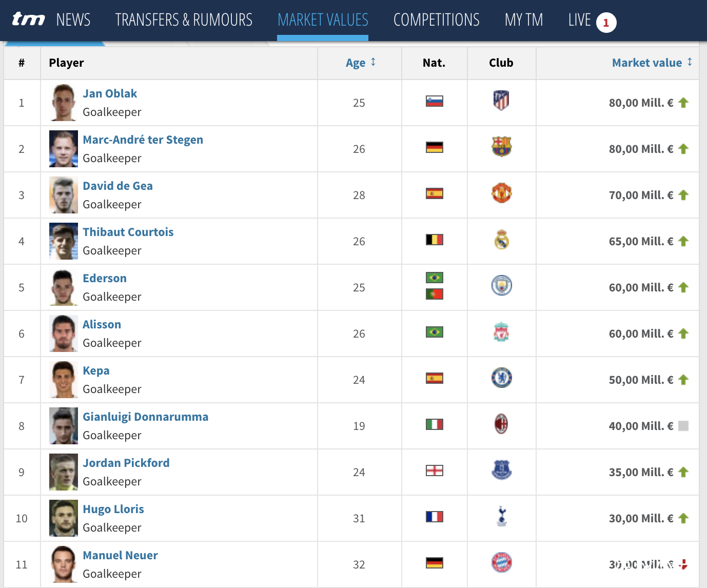Click Slovenia flag in Oblak's row
This screenshot has width=707, height=588.
pyautogui.click(x=434, y=101)
